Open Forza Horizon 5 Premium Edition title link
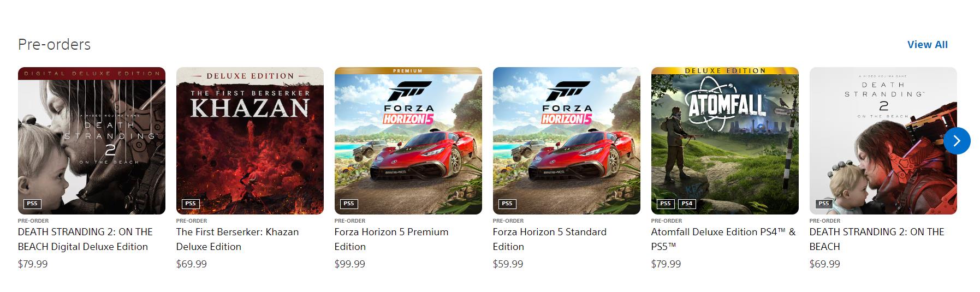Image resolution: width=980 pixels, height=292 pixels. (x=391, y=239)
